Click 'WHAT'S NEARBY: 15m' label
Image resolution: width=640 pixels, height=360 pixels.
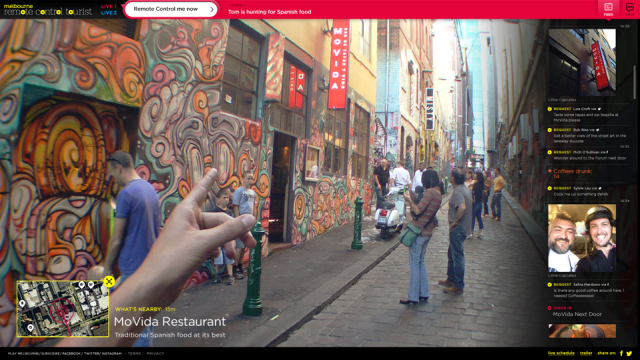pos(145,309)
